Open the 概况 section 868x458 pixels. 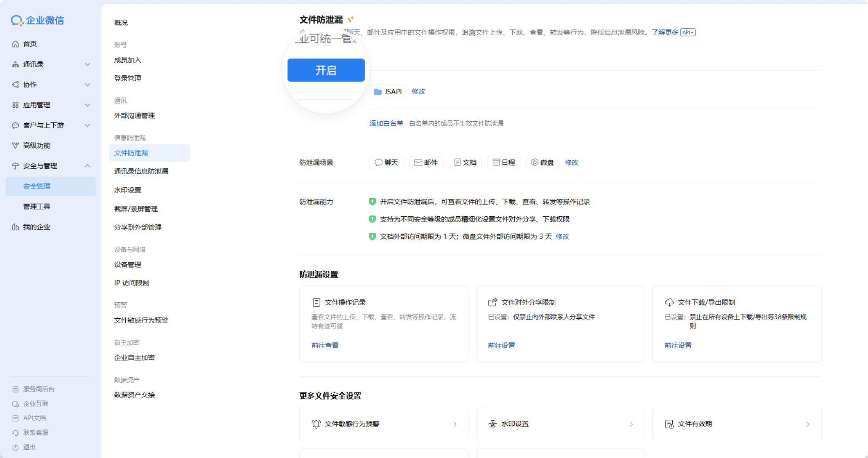pos(121,23)
